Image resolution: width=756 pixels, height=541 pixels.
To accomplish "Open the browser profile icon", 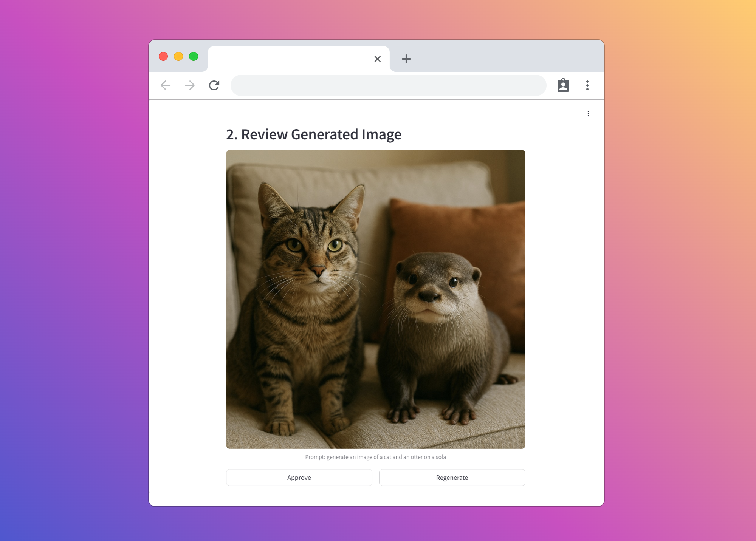I will [563, 85].
